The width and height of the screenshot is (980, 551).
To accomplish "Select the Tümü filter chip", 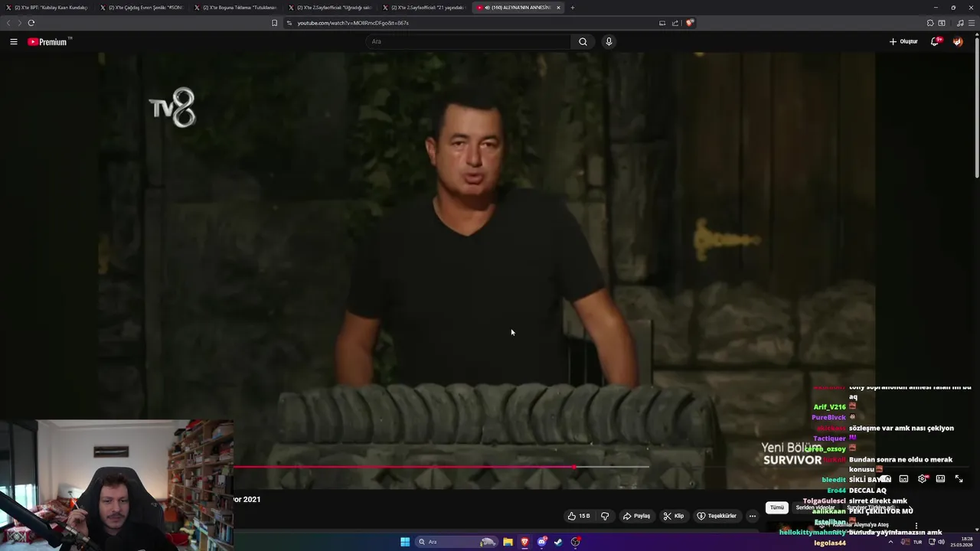I will 777,507.
